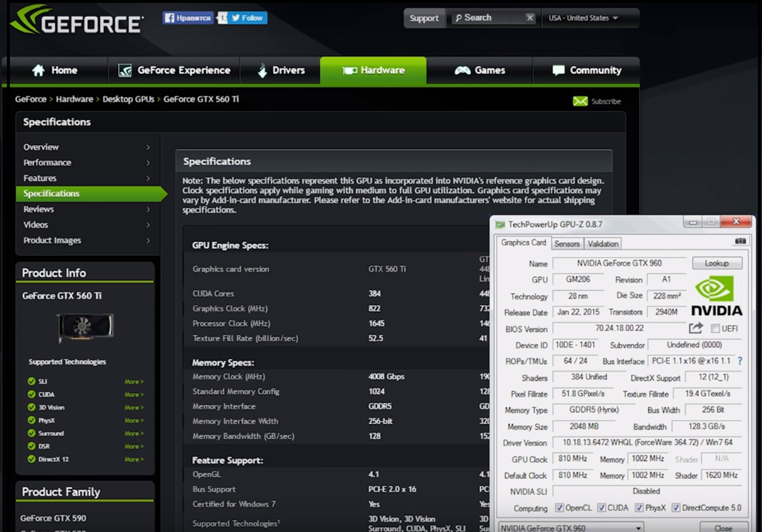Viewport: 762px width, 532px height.
Task: Click the DSR green check icon
Action: [31, 446]
